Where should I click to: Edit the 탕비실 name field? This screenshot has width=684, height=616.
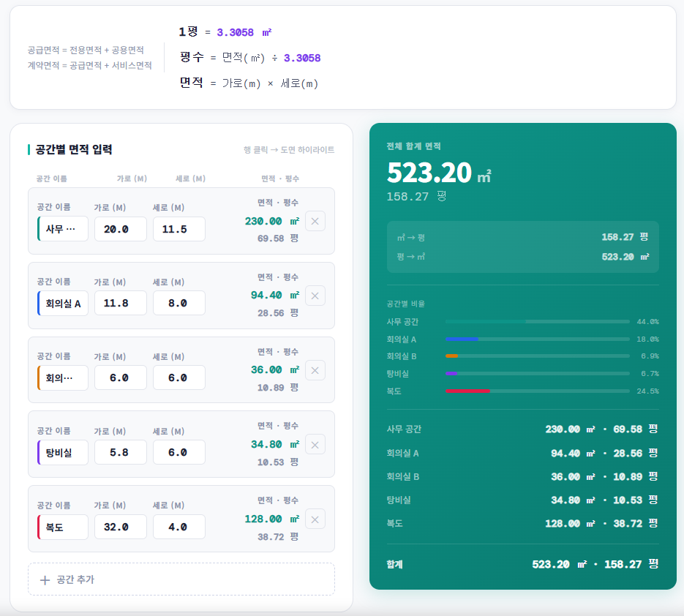(63, 452)
